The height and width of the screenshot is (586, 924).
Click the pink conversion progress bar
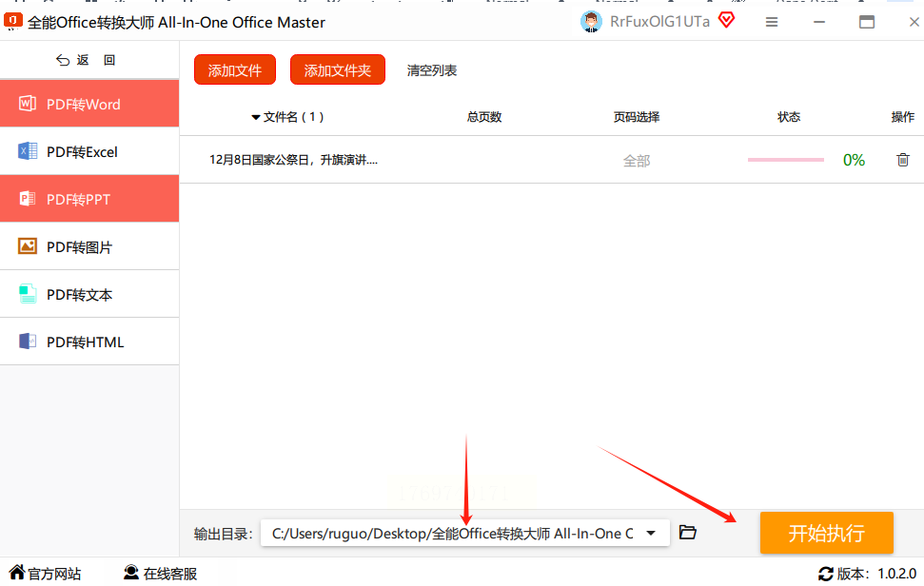tap(785, 160)
